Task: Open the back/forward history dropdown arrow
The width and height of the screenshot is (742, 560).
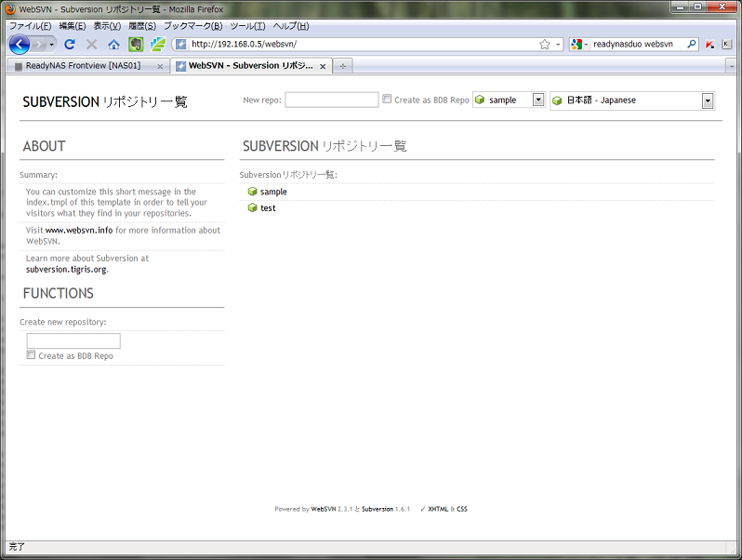Action: [51, 45]
